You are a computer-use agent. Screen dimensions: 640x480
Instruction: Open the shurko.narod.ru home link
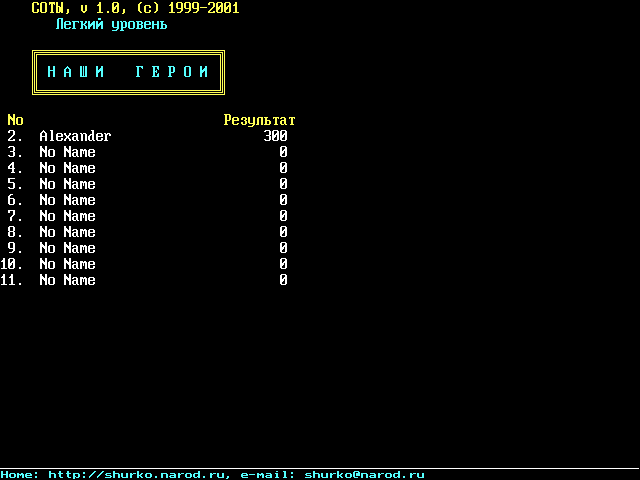139,475
